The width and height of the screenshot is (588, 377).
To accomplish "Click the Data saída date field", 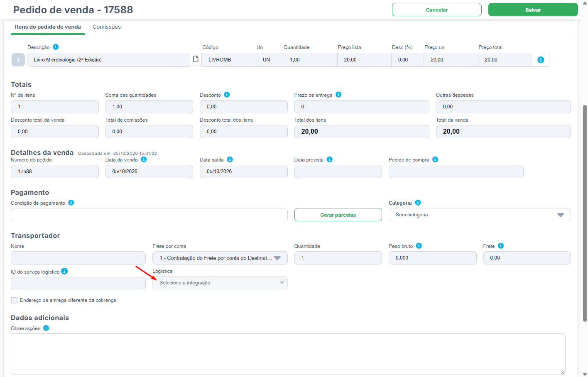I will point(244,171).
